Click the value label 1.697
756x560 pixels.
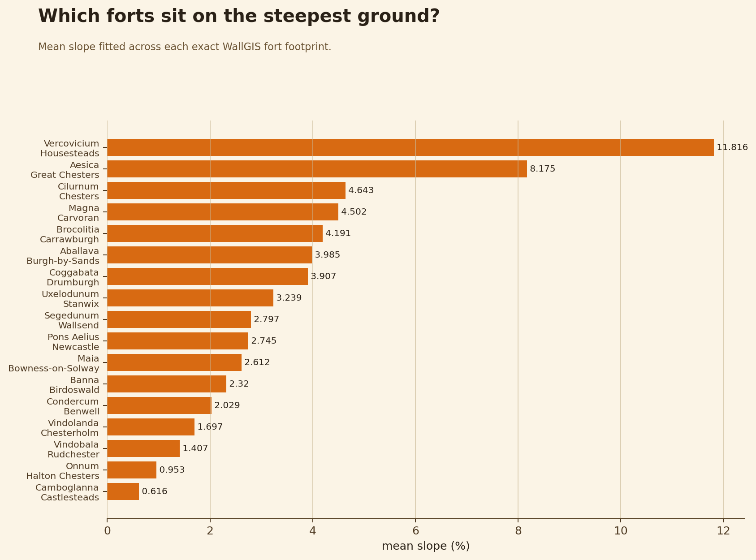[210, 427]
